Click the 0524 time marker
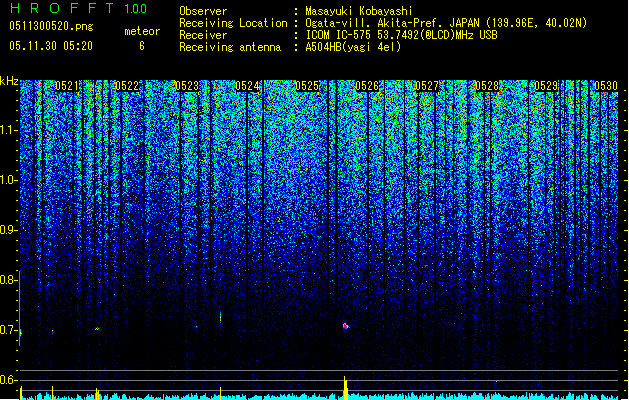This screenshot has height=400, width=629. pos(247,86)
